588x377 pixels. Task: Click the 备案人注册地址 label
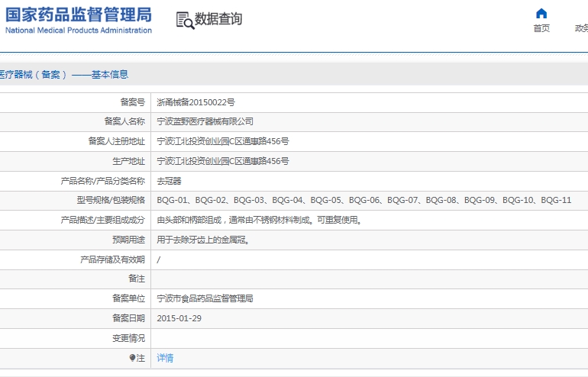click(117, 141)
